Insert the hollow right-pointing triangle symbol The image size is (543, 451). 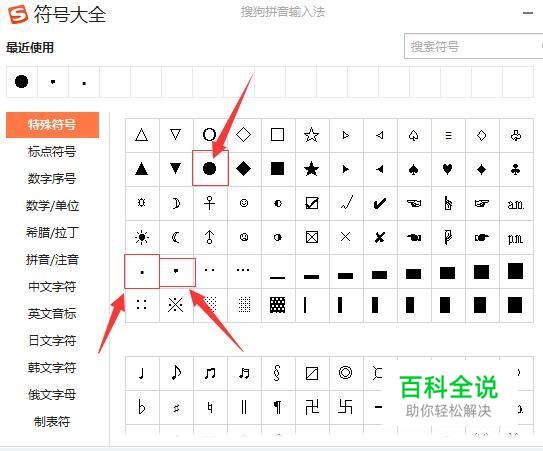point(345,135)
